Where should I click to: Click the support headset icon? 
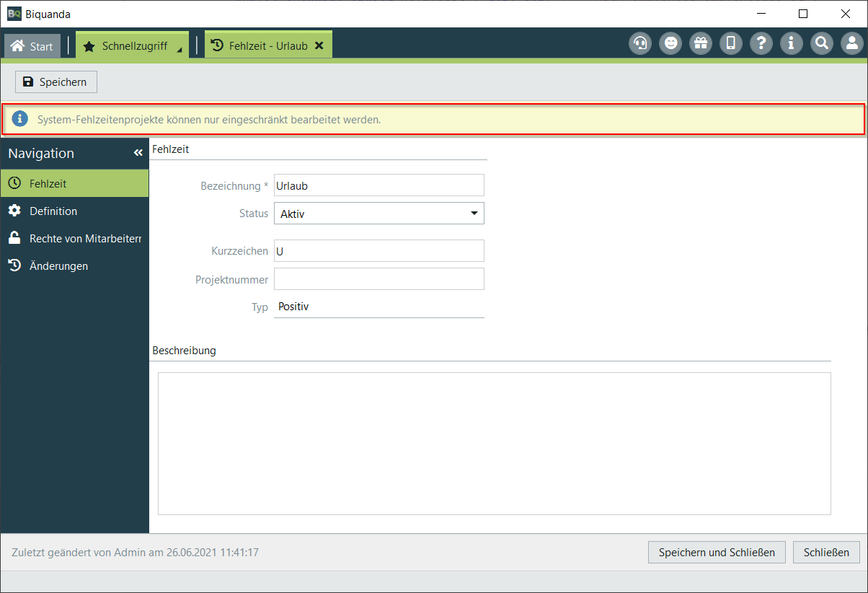pyautogui.click(x=640, y=44)
